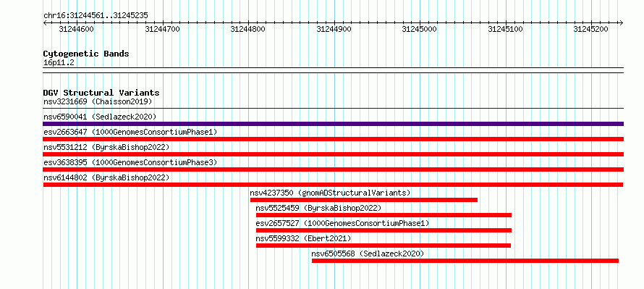Image resolution: width=644 pixels, height=289 pixels.
Task: Click the left arrowhead of the ruler
Action: (45, 22)
